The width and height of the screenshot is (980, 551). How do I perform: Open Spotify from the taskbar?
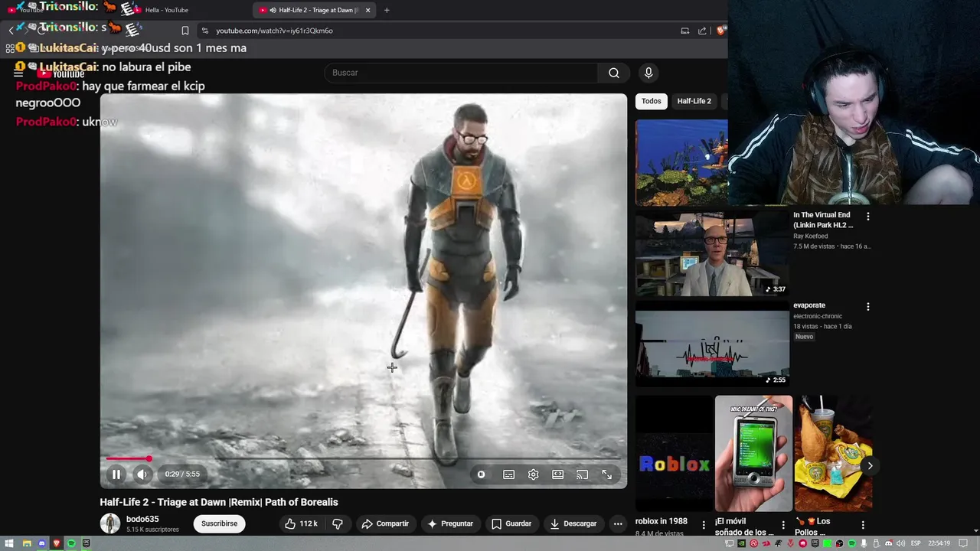pyautogui.click(x=71, y=543)
